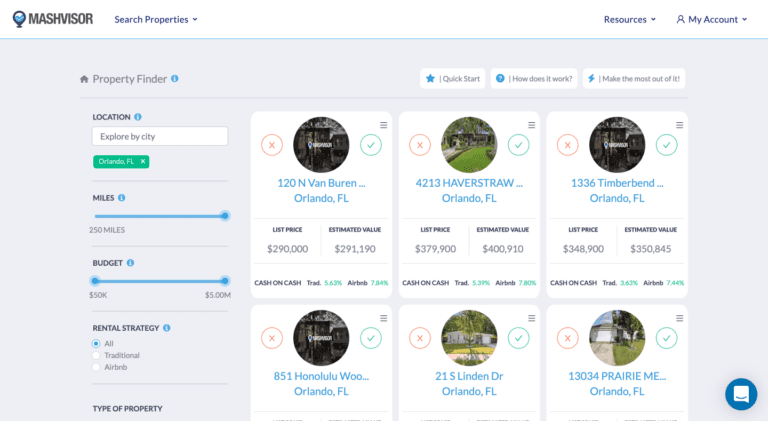Accept the 13034 PRAIRIE ME property

coord(666,338)
